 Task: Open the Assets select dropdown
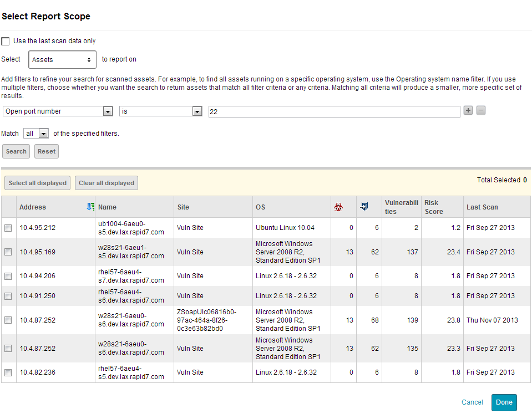(62, 59)
